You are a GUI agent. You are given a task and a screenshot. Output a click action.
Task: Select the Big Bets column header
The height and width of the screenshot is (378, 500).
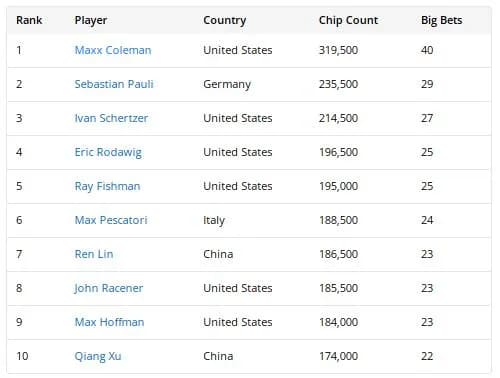click(x=442, y=21)
